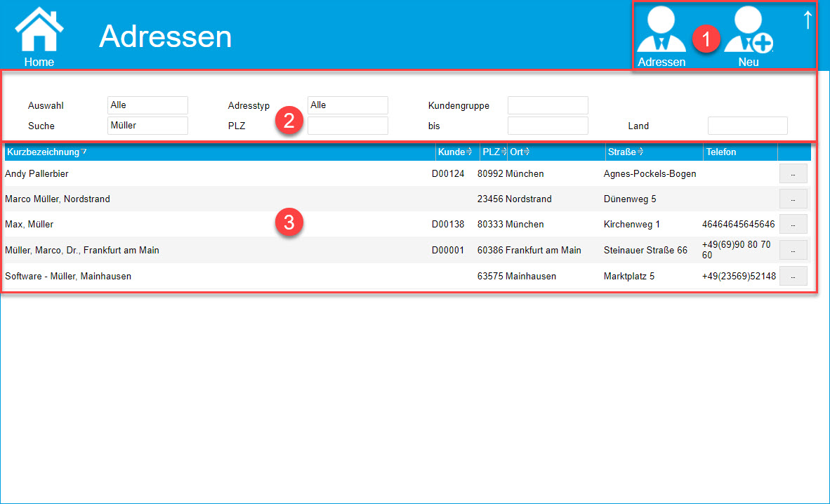Image resolution: width=830 pixels, height=504 pixels.
Task: Click the PLZ bis input field
Action: 548,126
